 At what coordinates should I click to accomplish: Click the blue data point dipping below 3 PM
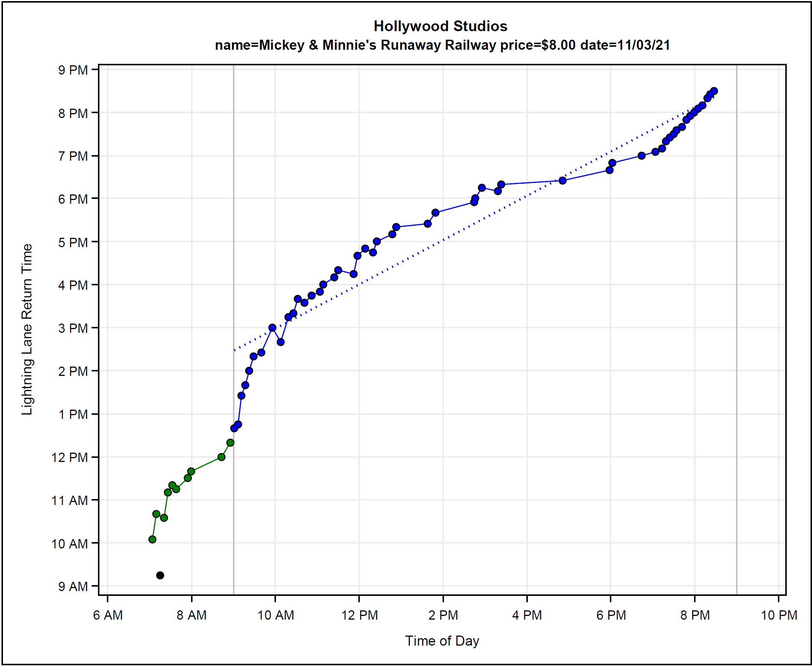point(280,342)
